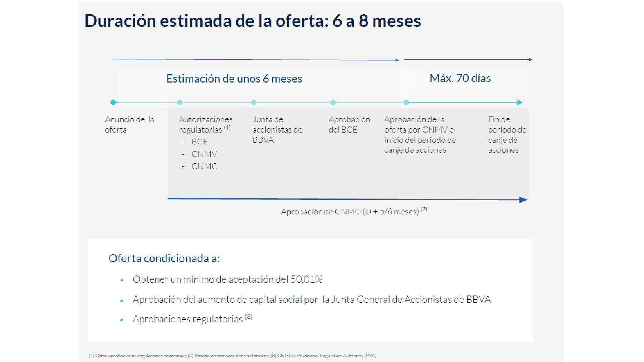Image resolution: width=644 pixels, height=362 pixels.
Task: Click the timeline end arrowhead above "Fin del periodo"
Action: [520, 102]
